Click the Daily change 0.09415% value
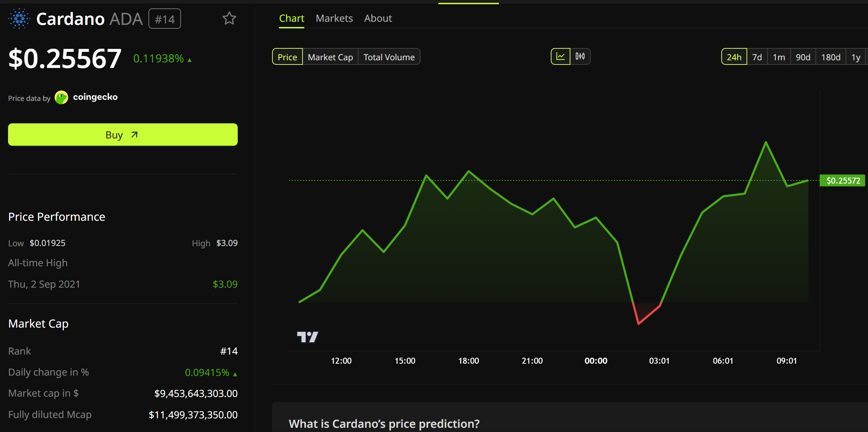 [x=207, y=372]
